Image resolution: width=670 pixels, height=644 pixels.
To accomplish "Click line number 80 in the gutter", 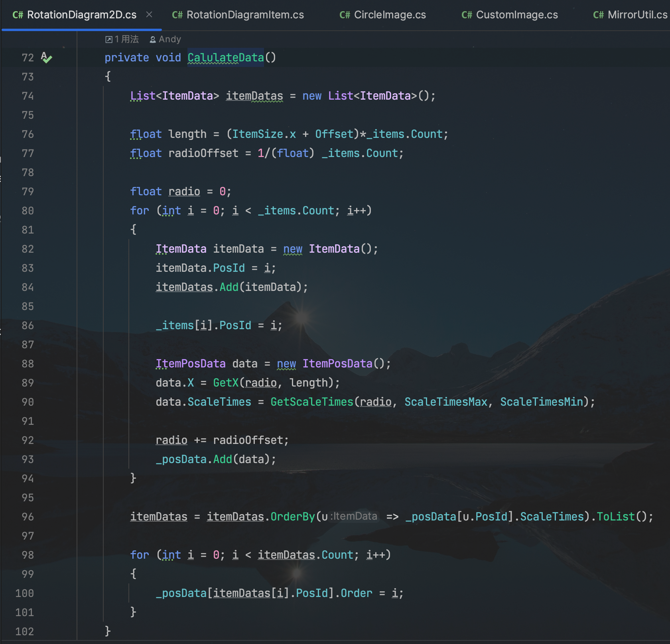I will point(28,211).
